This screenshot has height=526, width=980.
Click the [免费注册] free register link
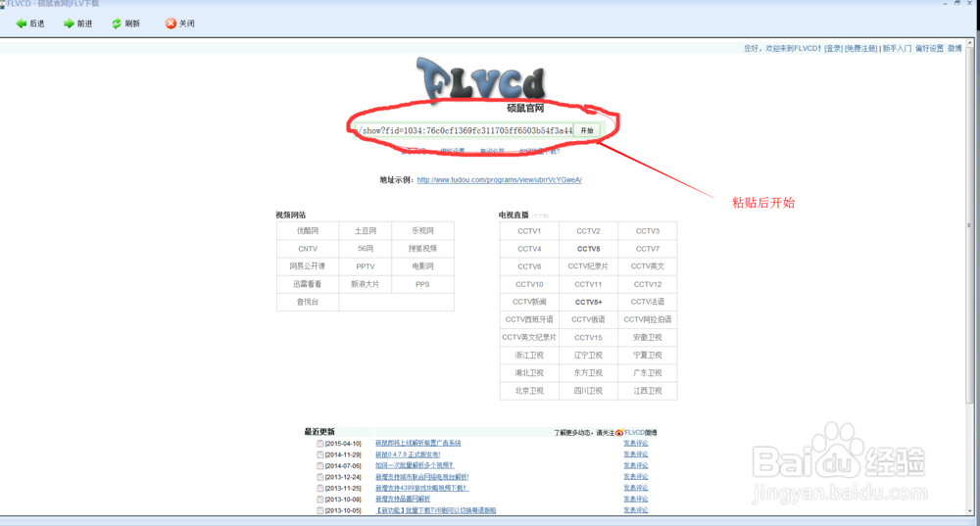click(861, 48)
